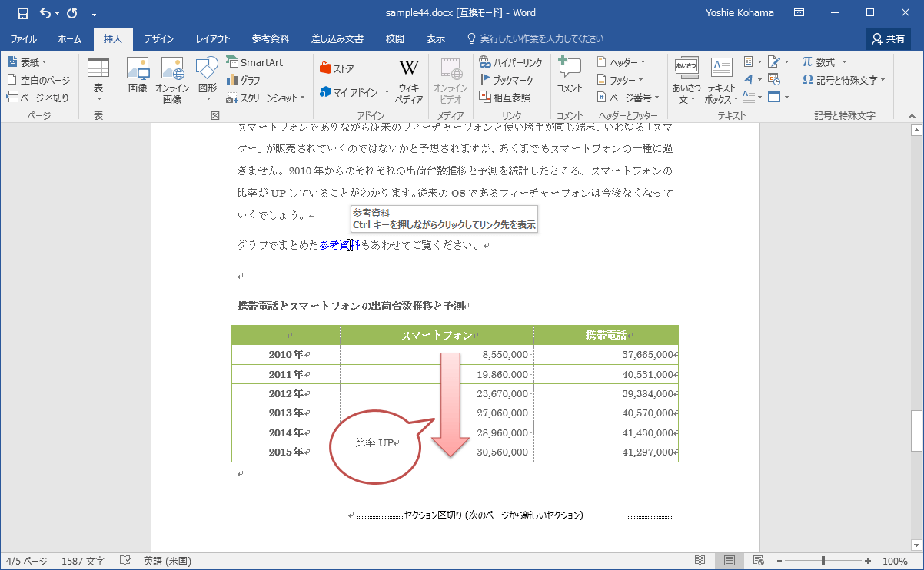The height and width of the screenshot is (570, 924).
Task: Click the proofing check icon in status bar
Action: click(125, 562)
